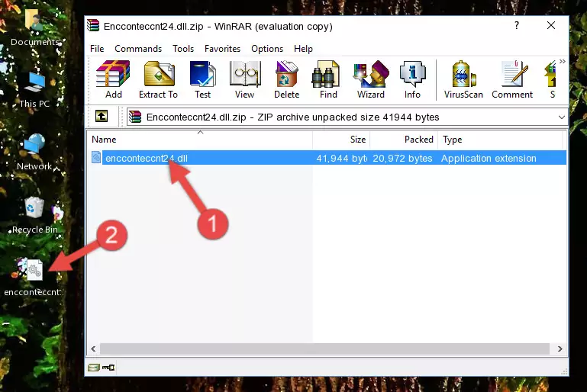Open the Help menu
This screenshot has width=587, height=392.
pyautogui.click(x=303, y=49)
